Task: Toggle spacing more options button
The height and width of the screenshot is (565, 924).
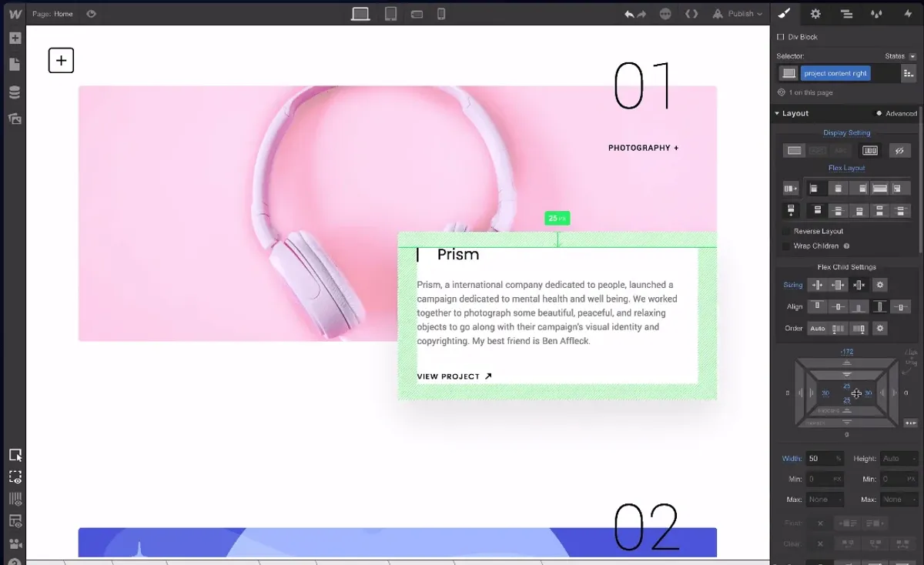Action: pos(911,423)
